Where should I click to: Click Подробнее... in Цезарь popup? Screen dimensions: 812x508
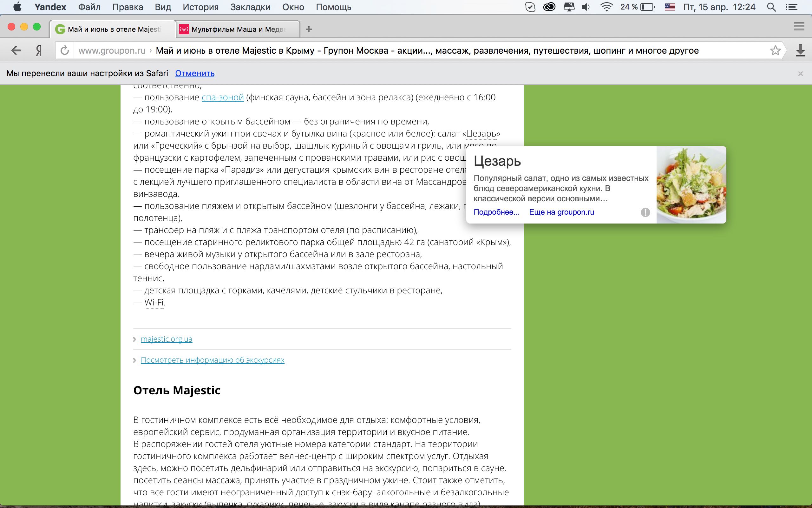[x=496, y=212]
